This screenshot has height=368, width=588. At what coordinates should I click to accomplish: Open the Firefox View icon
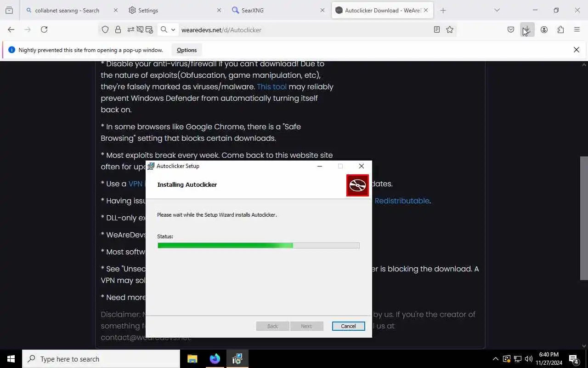(x=9, y=10)
